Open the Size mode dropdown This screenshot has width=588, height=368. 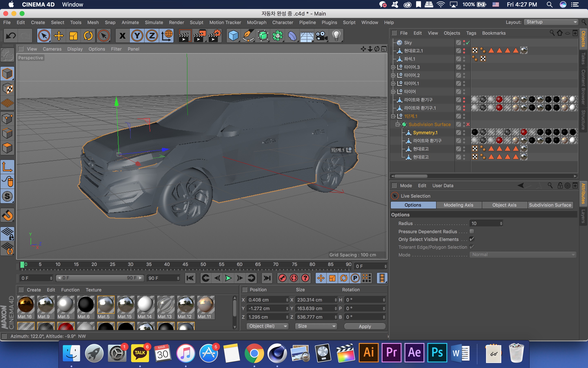tap(316, 326)
